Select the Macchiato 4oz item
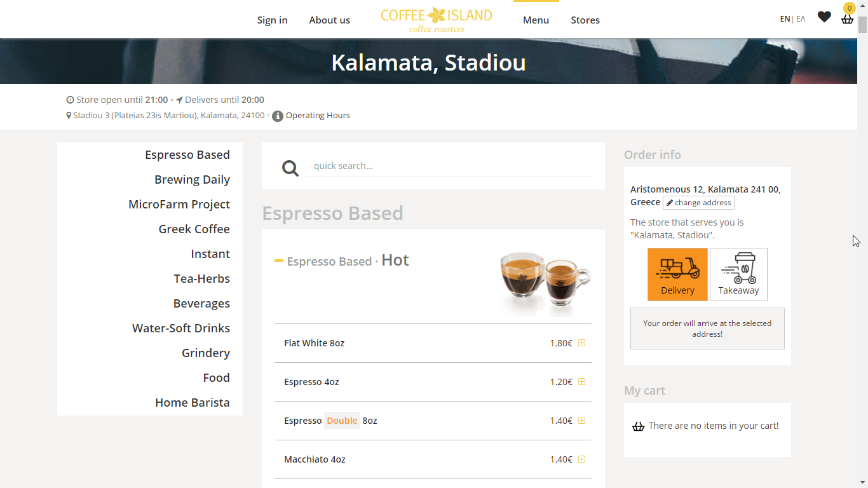This screenshot has width=868, height=488. [x=315, y=459]
